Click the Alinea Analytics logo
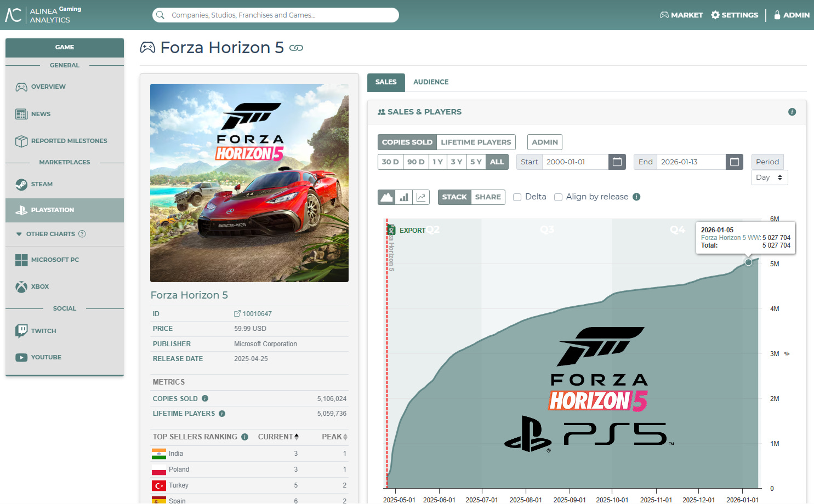Image resolution: width=814 pixels, height=504 pixels. pyautogui.click(x=43, y=15)
